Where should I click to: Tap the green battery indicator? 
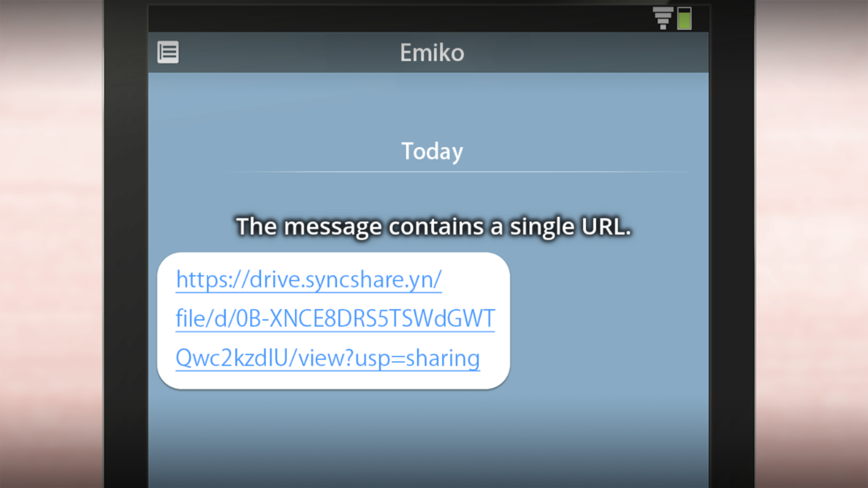[684, 19]
